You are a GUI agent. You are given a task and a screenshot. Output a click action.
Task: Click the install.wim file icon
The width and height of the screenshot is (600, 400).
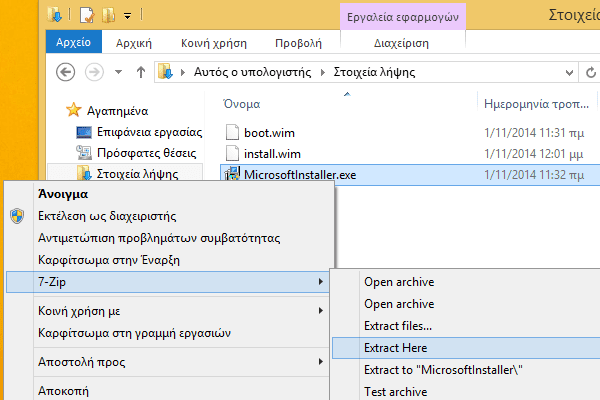coord(232,153)
